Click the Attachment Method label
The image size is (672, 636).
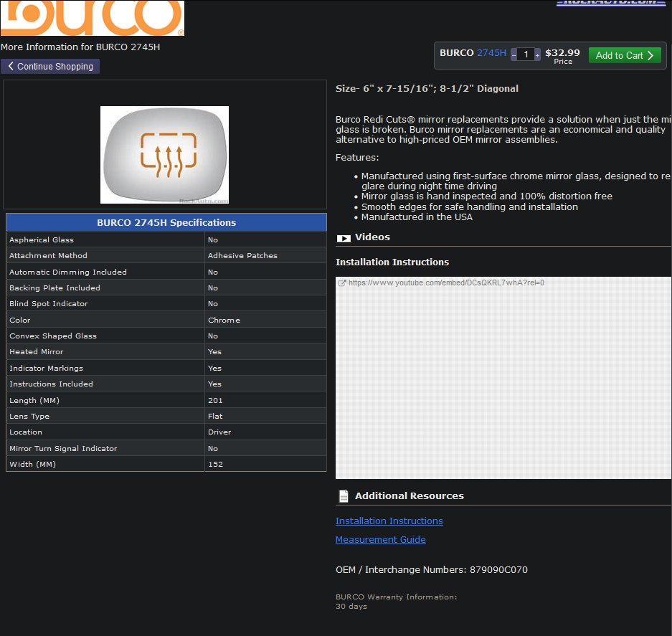click(49, 255)
